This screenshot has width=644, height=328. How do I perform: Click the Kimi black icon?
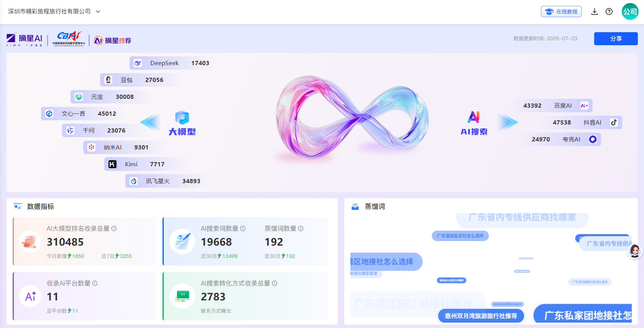click(x=112, y=164)
